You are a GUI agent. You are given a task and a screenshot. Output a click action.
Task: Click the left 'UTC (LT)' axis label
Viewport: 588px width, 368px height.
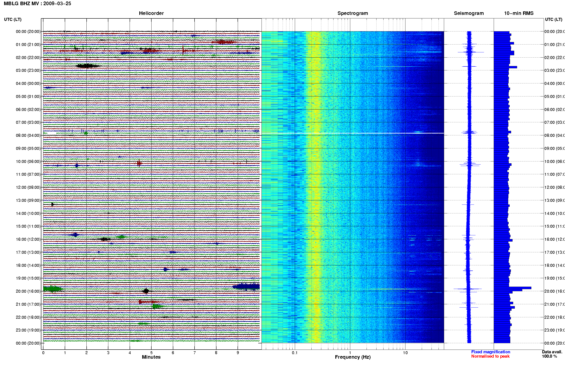(x=13, y=19)
